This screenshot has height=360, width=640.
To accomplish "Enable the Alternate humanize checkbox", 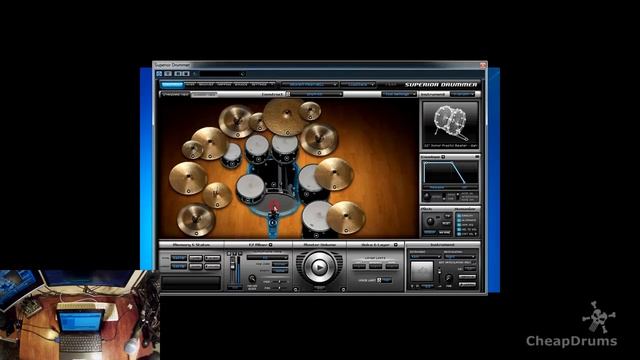I will tap(459, 220).
